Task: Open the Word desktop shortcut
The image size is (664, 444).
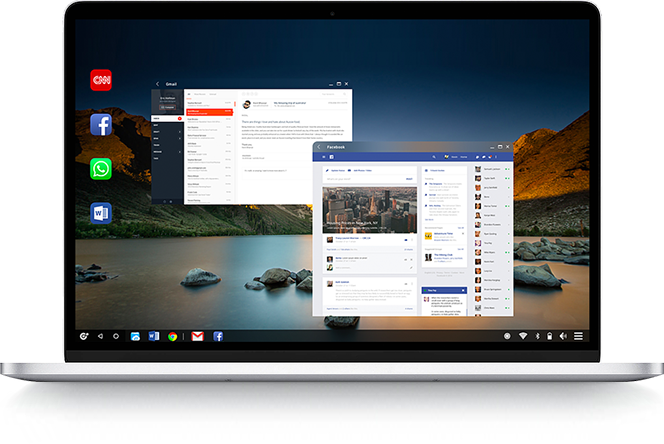Action: tap(101, 212)
